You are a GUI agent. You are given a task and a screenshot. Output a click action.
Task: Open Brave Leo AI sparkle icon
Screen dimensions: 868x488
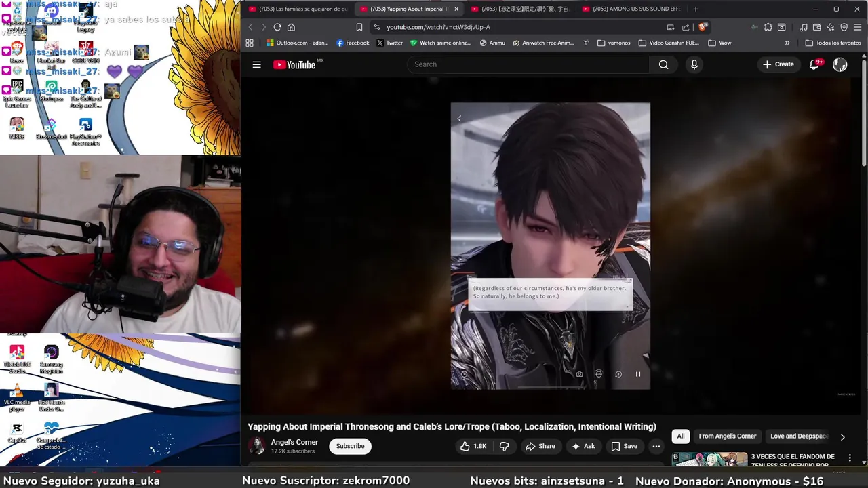(x=831, y=27)
